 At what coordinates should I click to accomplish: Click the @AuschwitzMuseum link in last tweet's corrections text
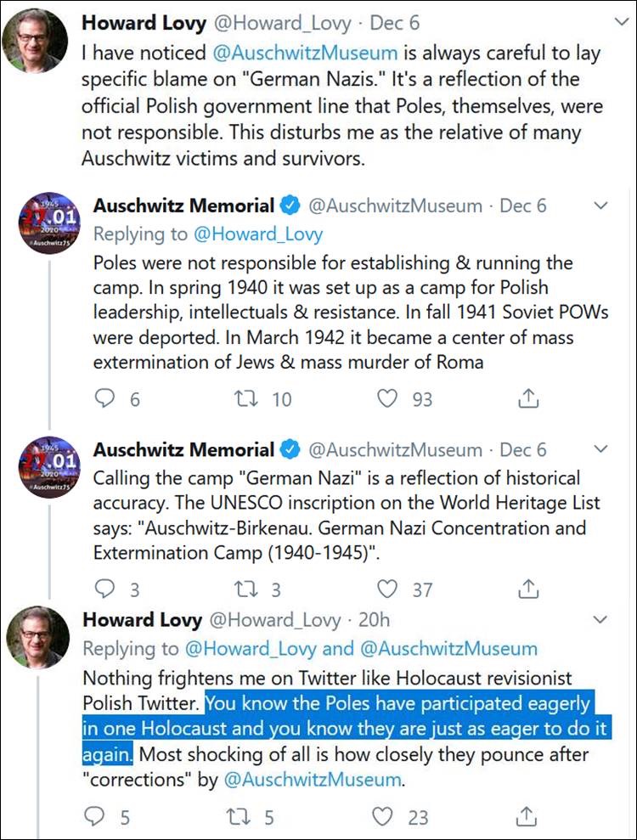[x=312, y=779]
